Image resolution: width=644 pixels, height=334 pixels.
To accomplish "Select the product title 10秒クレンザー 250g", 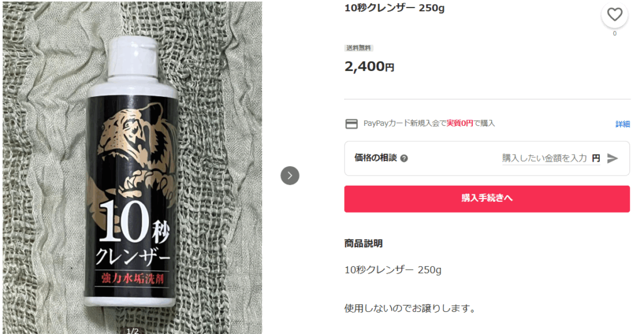I will 394,8.
